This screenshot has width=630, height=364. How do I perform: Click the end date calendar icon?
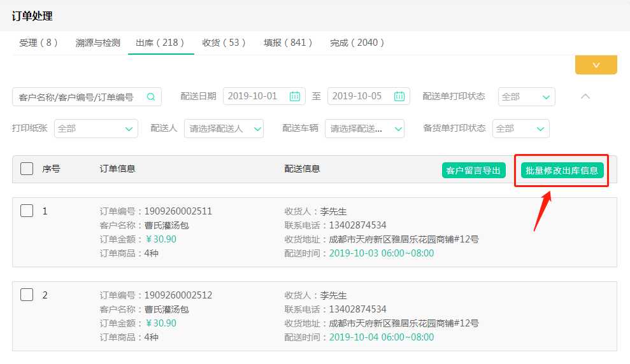[x=399, y=97]
